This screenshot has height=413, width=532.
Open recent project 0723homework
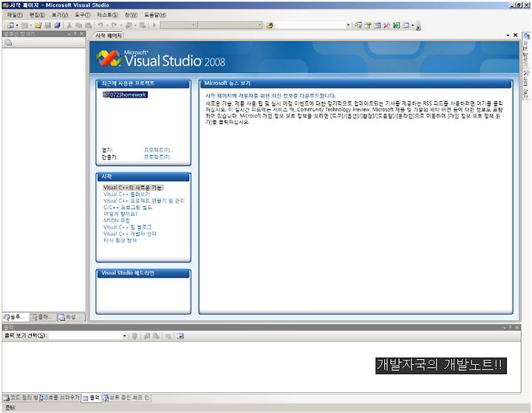125,95
